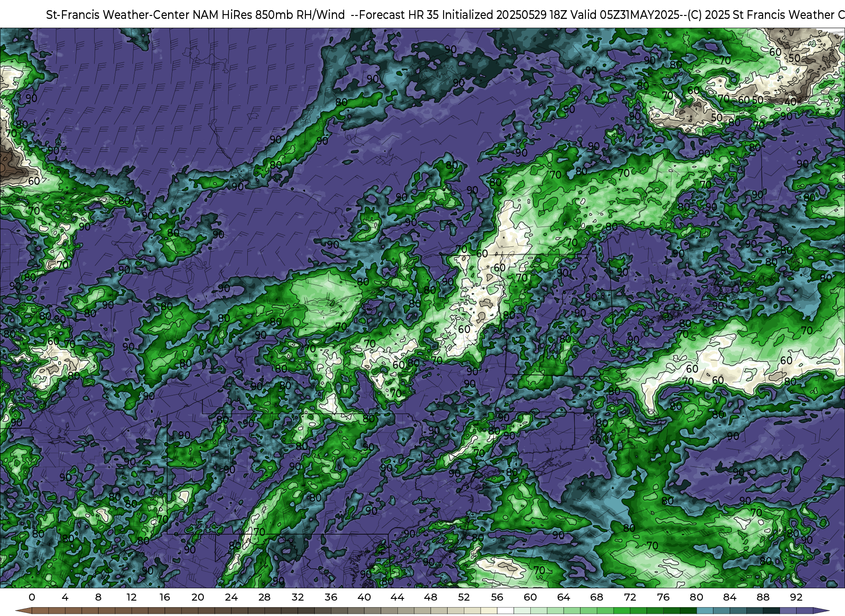The image size is (845, 616).
Task: Click the colorbar tick label '52'
Action: pyautogui.click(x=464, y=598)
